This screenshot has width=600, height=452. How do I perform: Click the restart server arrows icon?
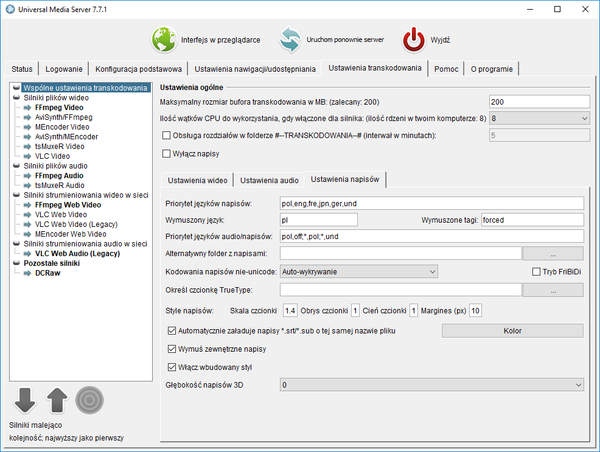point(290,39)
